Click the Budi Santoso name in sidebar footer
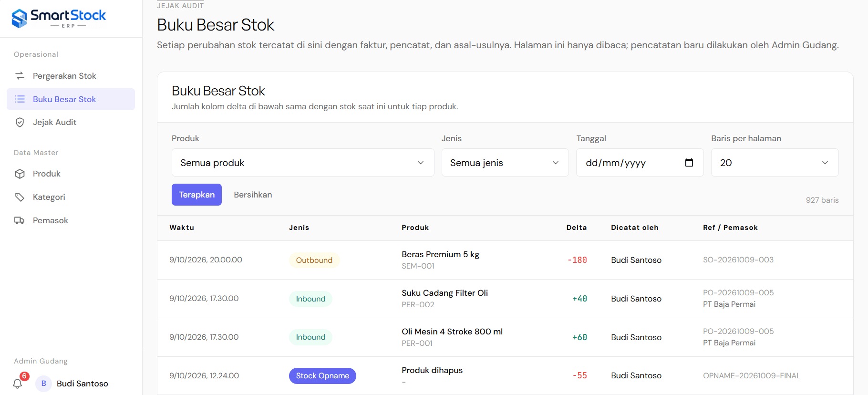868x395 pixels. [x=83, y=384]
